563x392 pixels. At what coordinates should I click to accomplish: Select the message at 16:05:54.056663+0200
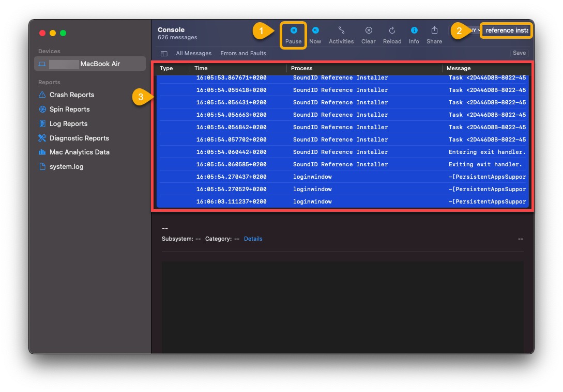tap(343, 115)
